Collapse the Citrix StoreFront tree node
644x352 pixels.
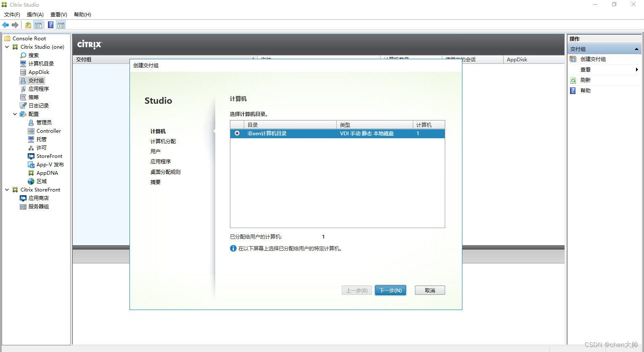tap(7, 189)
